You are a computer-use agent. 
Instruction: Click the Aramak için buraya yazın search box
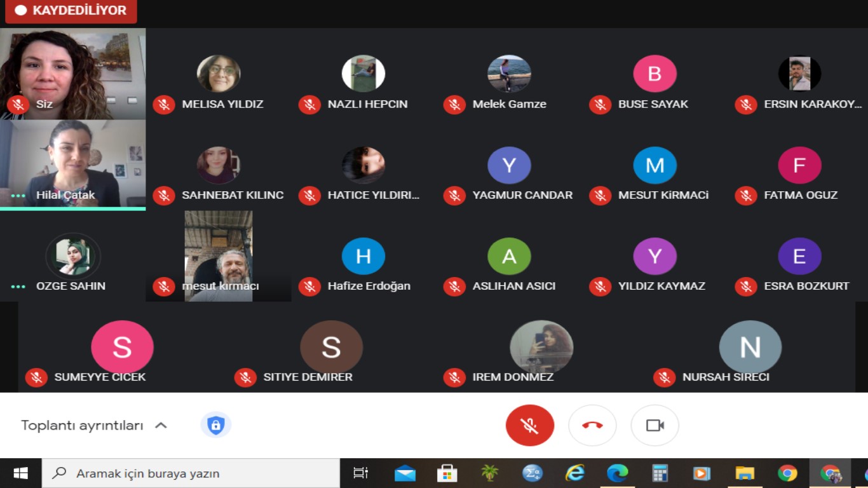(x=191, y=473)
